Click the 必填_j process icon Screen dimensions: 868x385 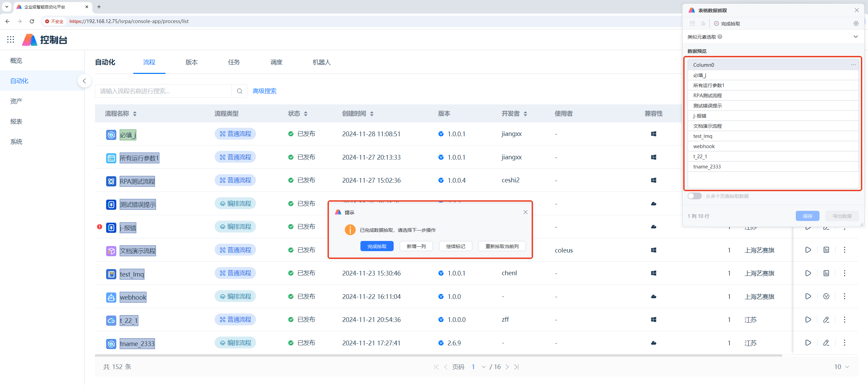(111, 135)
